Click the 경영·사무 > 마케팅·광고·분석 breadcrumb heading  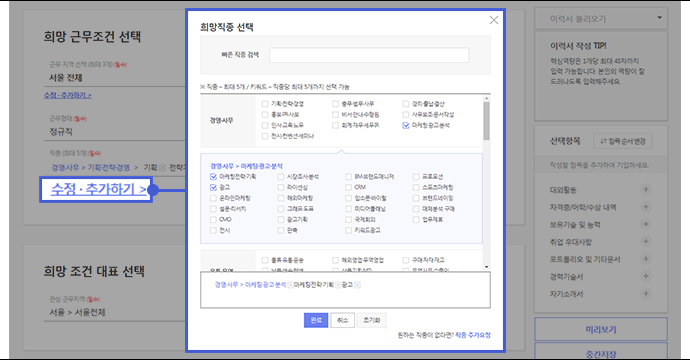[246, 166]
